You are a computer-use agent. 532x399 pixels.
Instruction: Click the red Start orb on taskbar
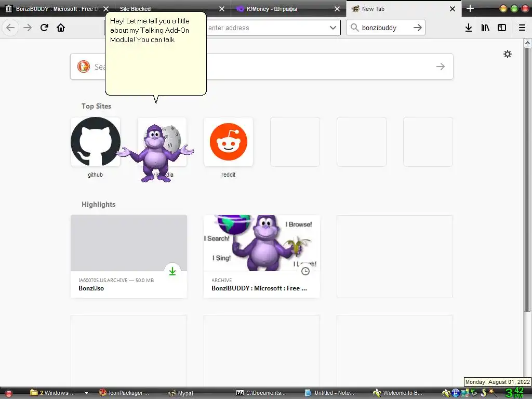pos(8,393)
